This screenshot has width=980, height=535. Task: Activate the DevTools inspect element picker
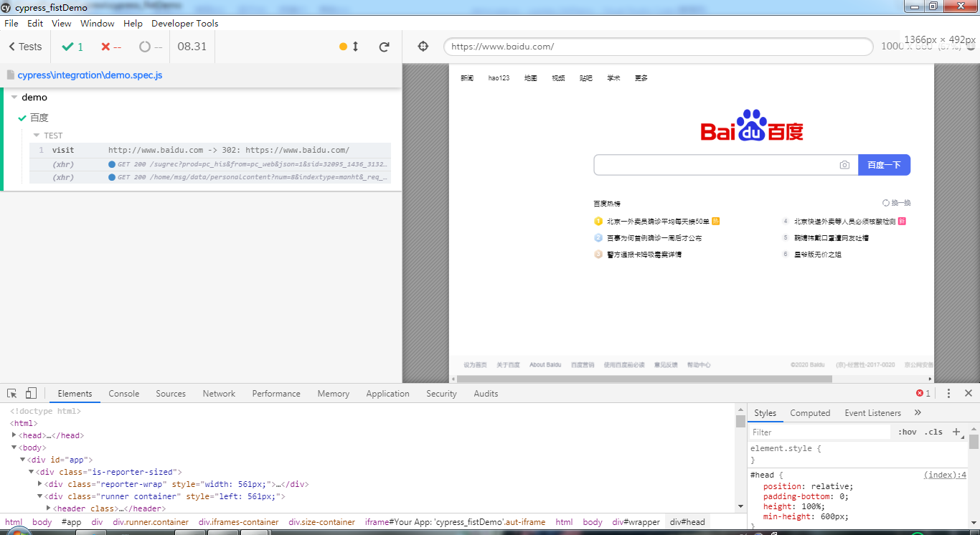pos(12,394)
